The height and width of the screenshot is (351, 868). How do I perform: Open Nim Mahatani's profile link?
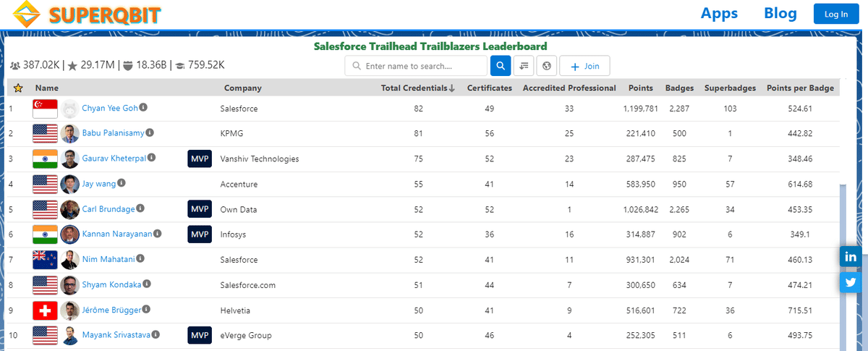point(109,260)
